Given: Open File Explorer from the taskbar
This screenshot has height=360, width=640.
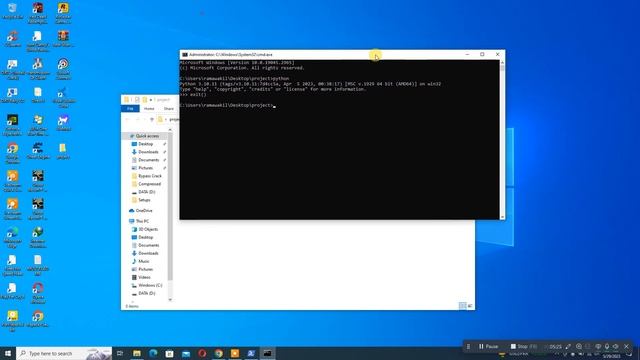Looking at the screenshot, I should point(137,353).
